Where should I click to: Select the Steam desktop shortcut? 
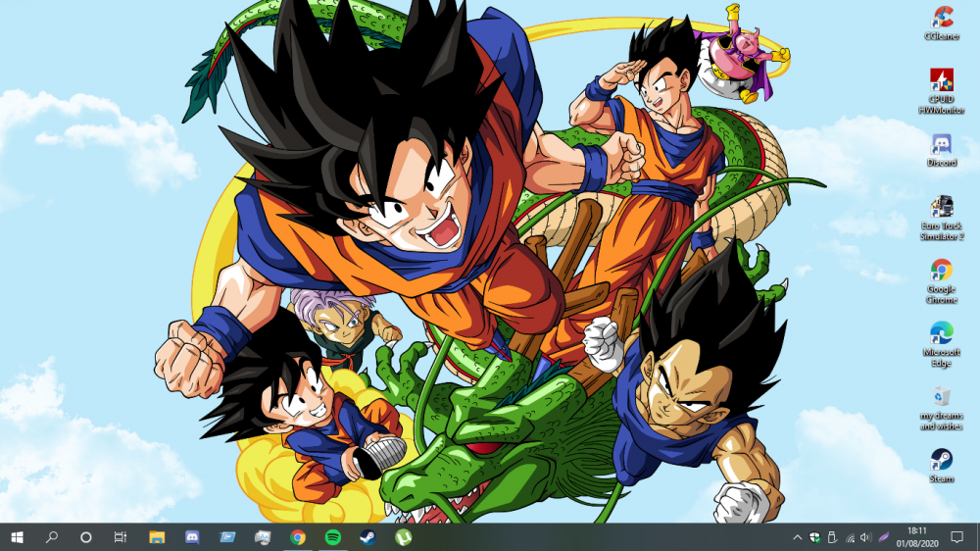click(941, 466)
